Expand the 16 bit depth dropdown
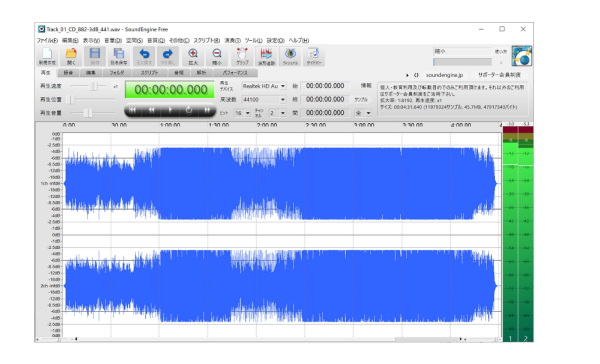The width and height of the screenshot is (600, 364). (x=242, y=113)
